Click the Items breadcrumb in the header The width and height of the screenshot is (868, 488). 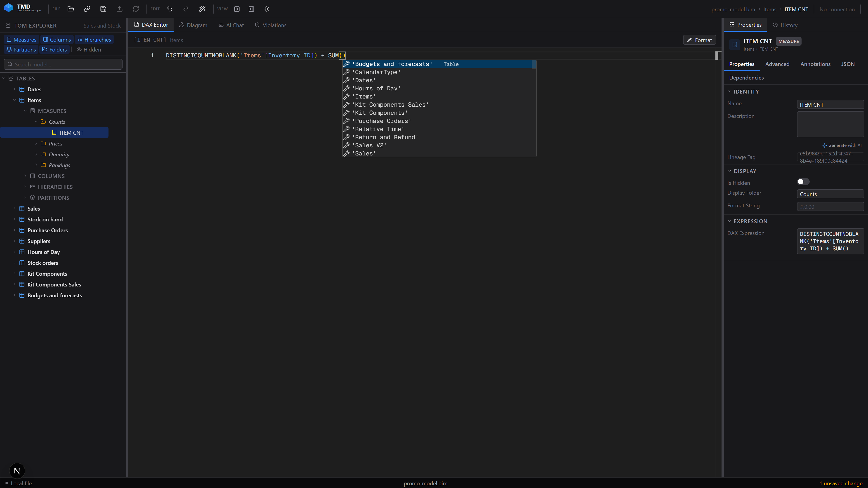coord(770,9)
